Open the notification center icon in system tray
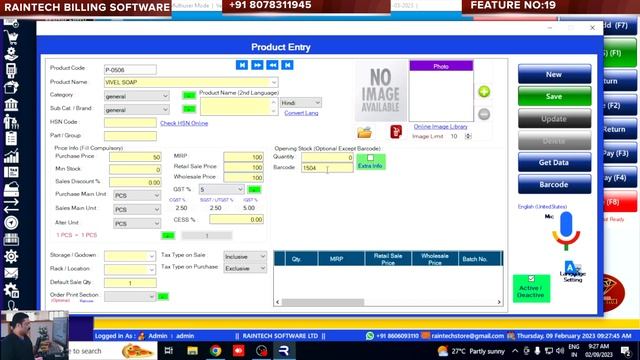Image resolution: width=640 pixels, height=360 pixels. pos(625,351)
